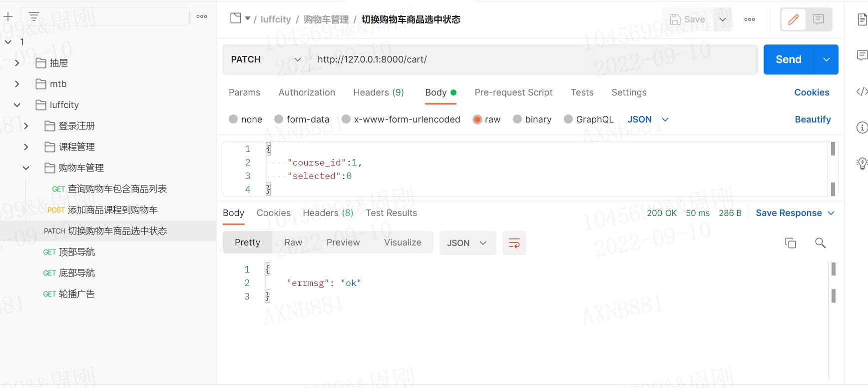Open sidebar more options ellipsis
Screen dimensions: 868x388
(x=202, y=16)
